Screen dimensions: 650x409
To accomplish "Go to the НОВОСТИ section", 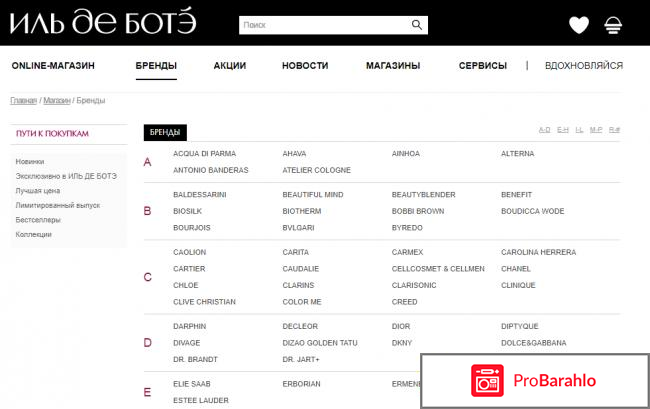I will pos(305,66).
